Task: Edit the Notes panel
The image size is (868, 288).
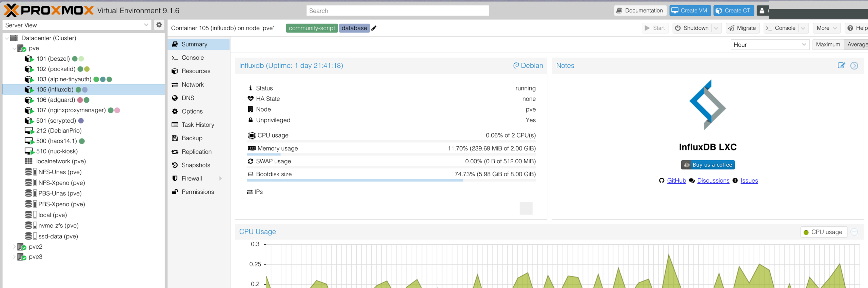Action: 841,65
